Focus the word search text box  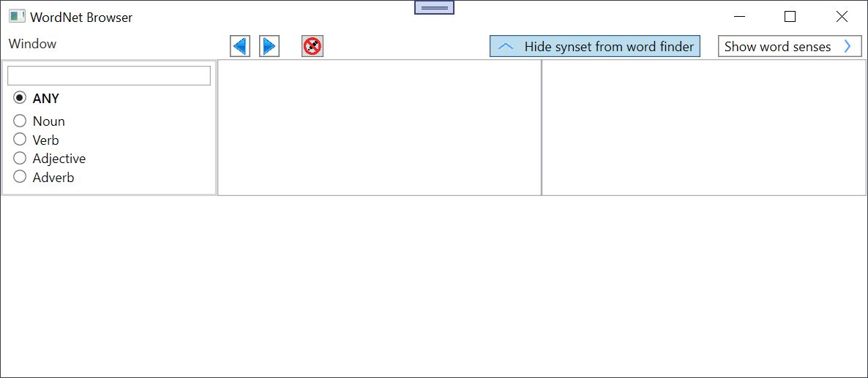109,76
